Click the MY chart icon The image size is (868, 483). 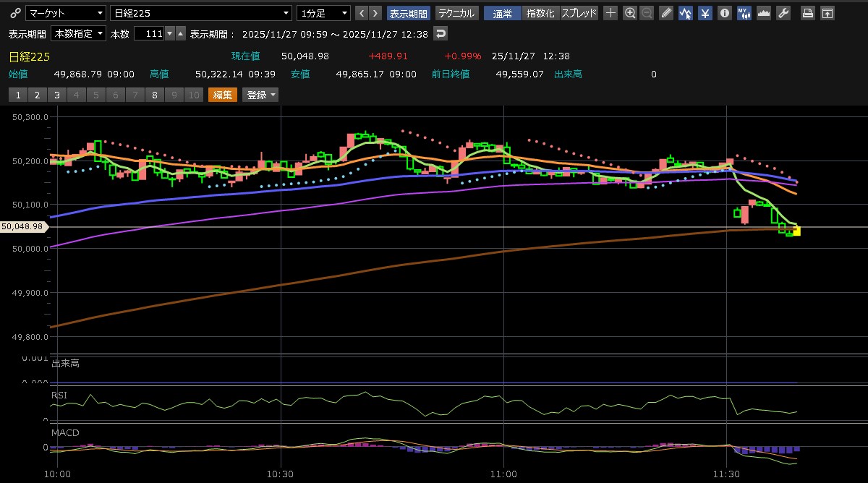pyautogui.click(x=744, y=13)
